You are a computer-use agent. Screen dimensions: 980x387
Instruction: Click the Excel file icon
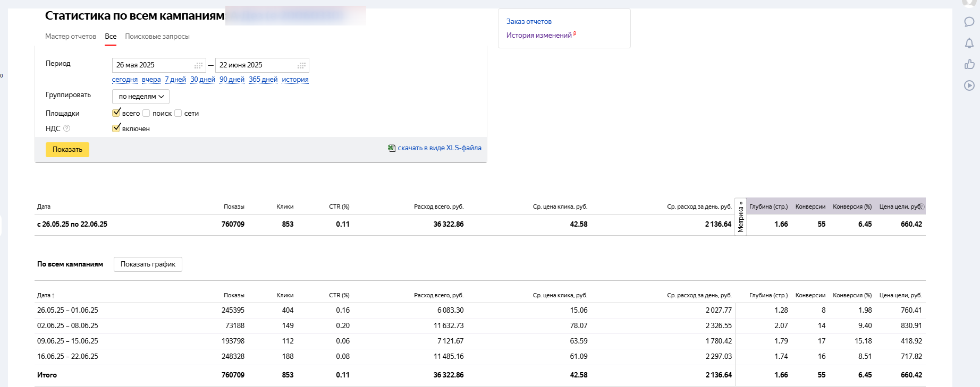(x=392, y=148)
